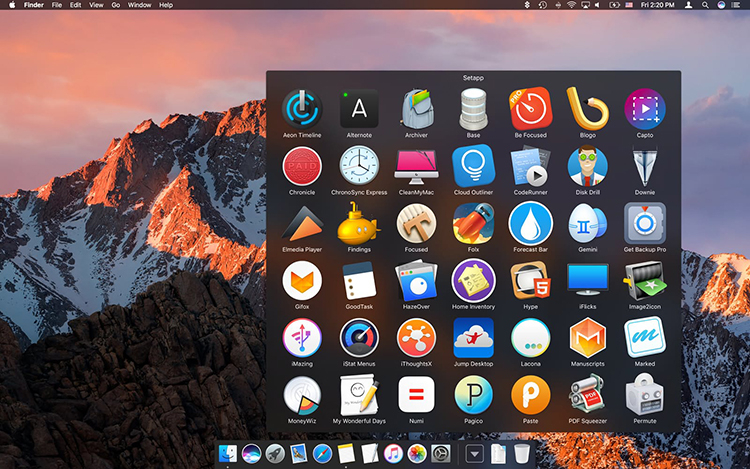Open the PDF Squeezer app
This screenshot has height=469, width=750.
pyautogui.click(x=587, y=395)
